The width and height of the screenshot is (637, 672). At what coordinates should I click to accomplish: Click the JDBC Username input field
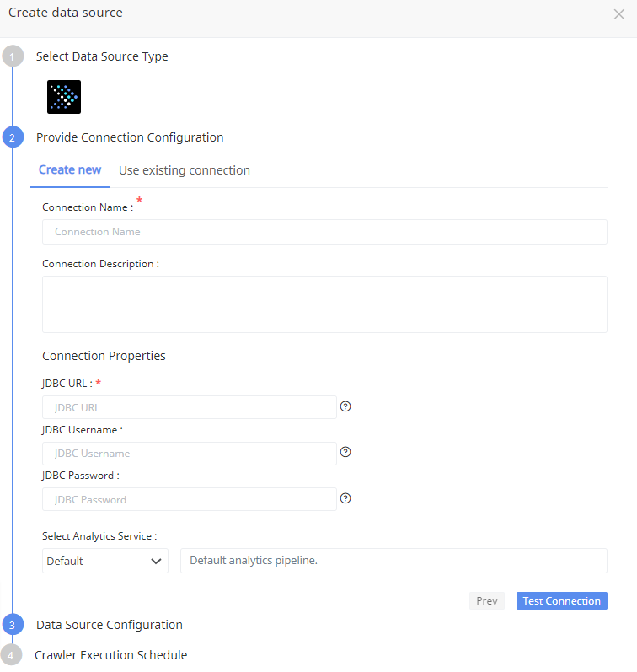click(190, 454)
